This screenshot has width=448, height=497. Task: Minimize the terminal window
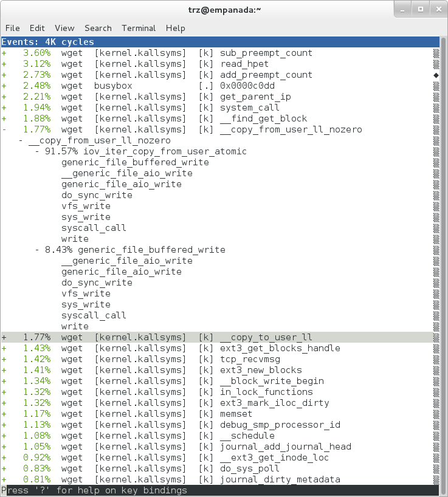click(x=403, y=10)
